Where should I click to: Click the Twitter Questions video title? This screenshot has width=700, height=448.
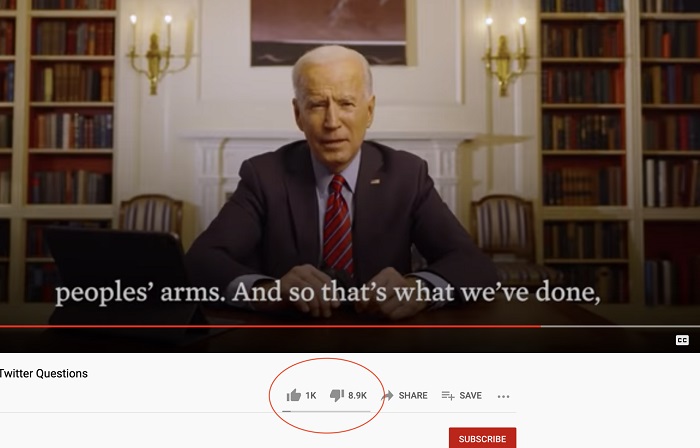pos(43,373)
